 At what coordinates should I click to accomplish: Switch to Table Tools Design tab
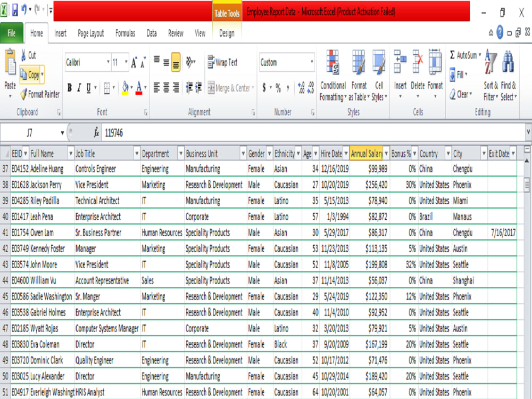(227, 33)
